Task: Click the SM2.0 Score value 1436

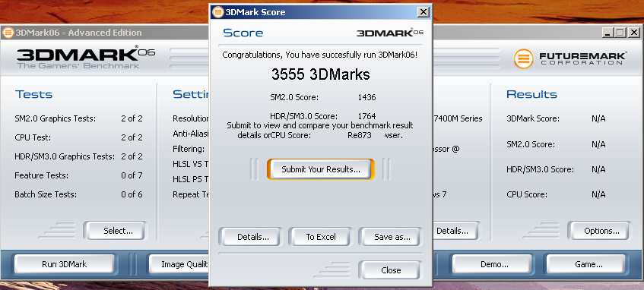Action: [366, 97]
